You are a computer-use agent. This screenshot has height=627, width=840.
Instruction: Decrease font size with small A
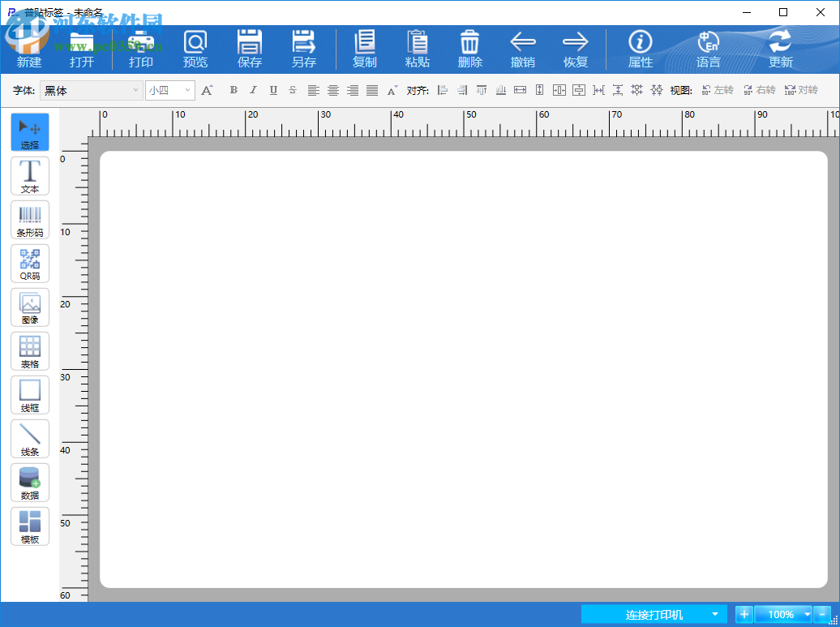pos(392,90)
